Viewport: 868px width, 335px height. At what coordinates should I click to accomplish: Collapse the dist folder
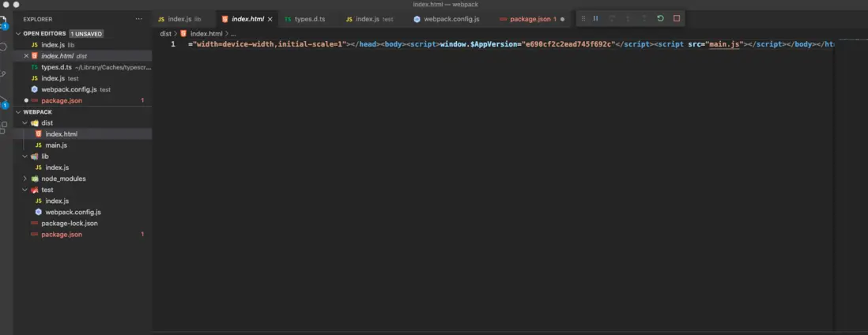25,123
